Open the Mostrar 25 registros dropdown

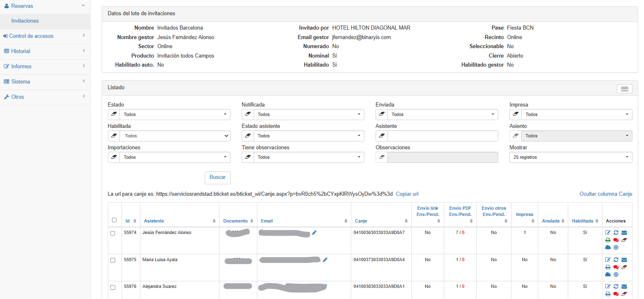pyautogui.click(x=571, y=157)
